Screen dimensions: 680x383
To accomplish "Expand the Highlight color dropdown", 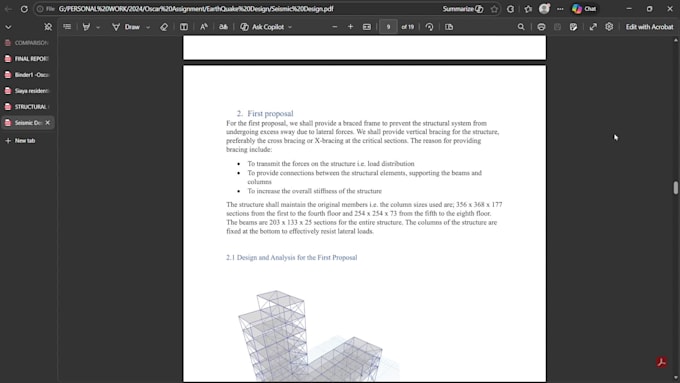I will 98,27.
